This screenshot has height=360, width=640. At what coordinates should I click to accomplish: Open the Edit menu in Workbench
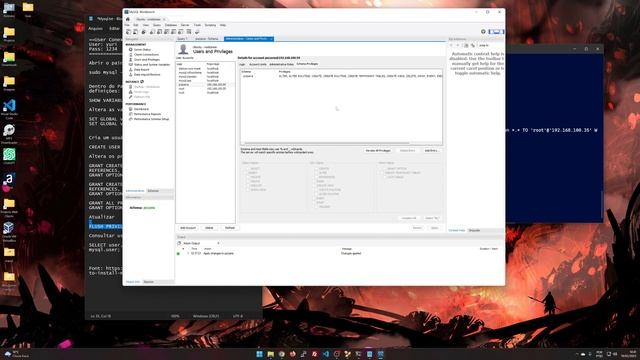coord(136,25)
